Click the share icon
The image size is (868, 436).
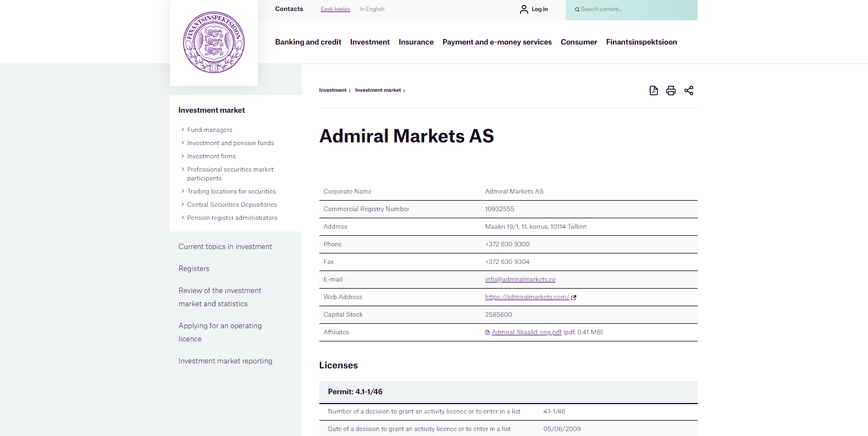click(689, 91)
